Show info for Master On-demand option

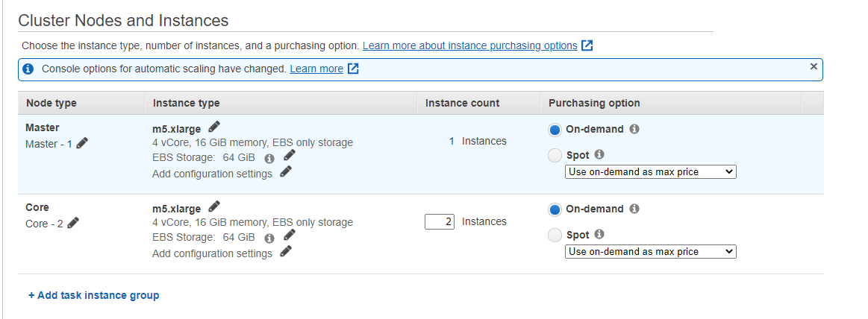(x=634, y=129)
